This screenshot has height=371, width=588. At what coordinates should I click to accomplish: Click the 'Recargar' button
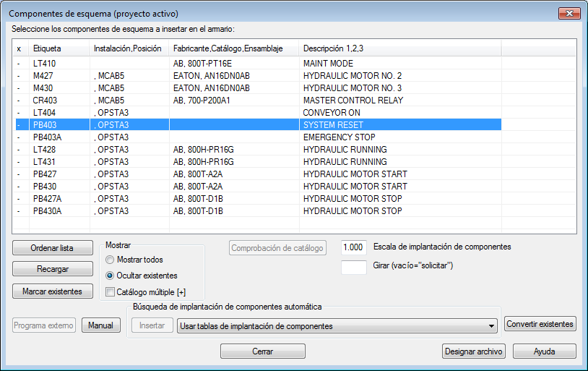[53, 269]
